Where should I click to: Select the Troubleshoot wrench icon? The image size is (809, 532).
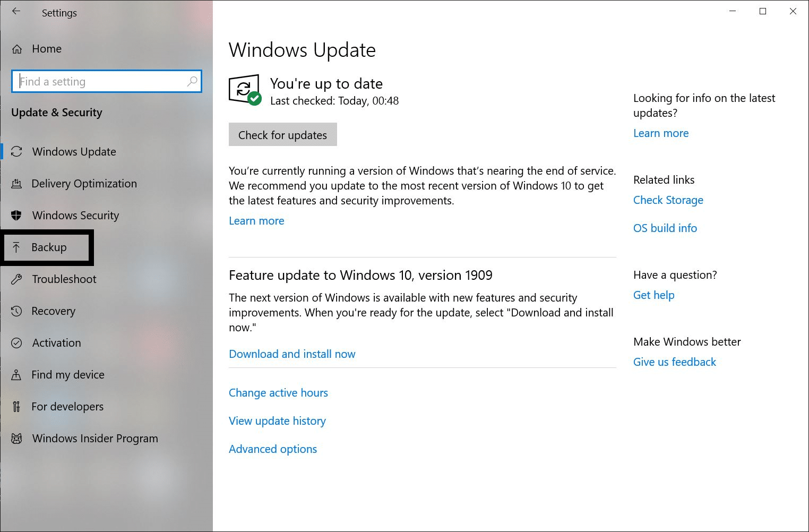18,279
